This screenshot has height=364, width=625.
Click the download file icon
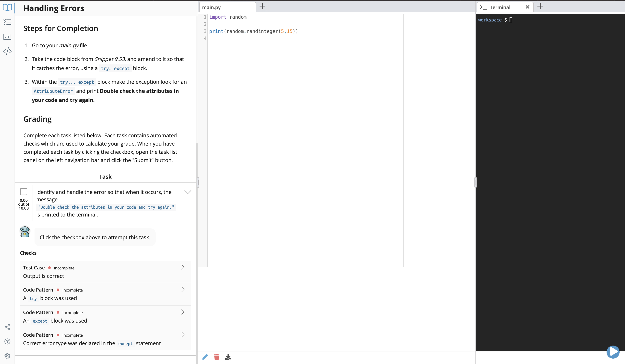pos(228,357)
